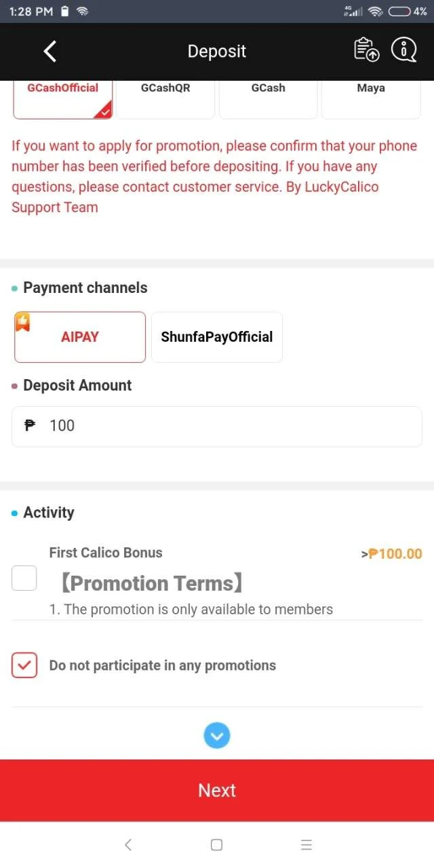Tap the red Next button

point(217,791)
